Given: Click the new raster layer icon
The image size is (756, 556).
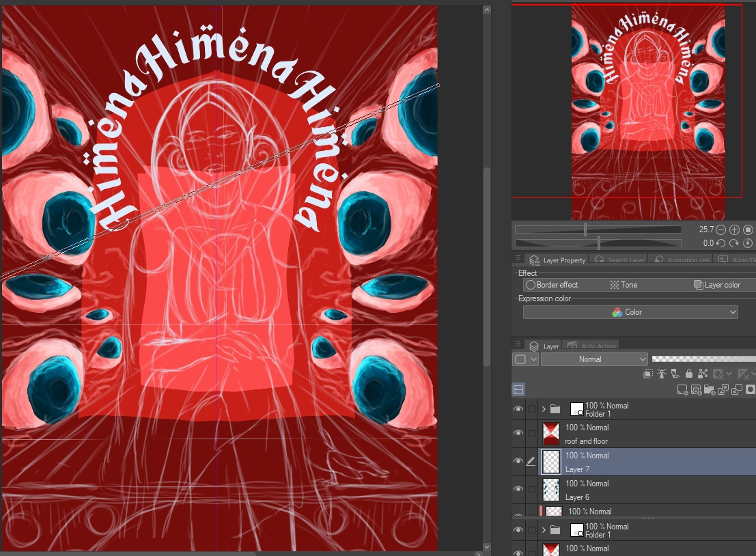Looking at the screenshot, I should pos(682,389).
